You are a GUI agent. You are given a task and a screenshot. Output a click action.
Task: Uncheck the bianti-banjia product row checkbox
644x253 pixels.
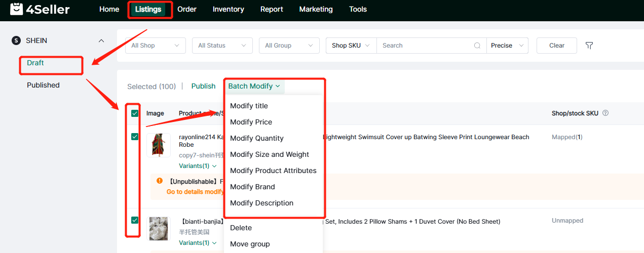pos(135,220)
